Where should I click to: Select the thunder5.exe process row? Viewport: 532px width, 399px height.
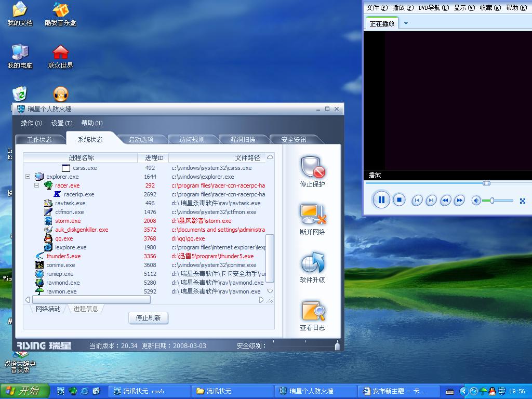63,256
